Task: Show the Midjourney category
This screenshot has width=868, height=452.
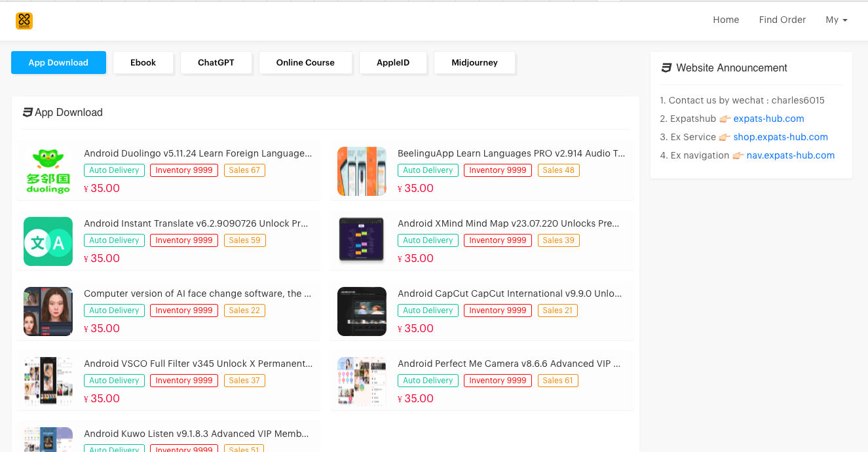Action: point(474,63)
